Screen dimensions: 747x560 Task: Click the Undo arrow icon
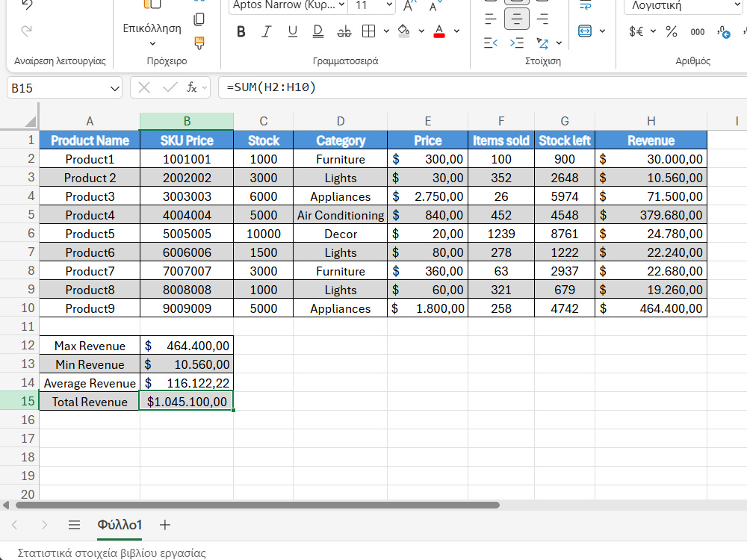[x=27, y=4]
